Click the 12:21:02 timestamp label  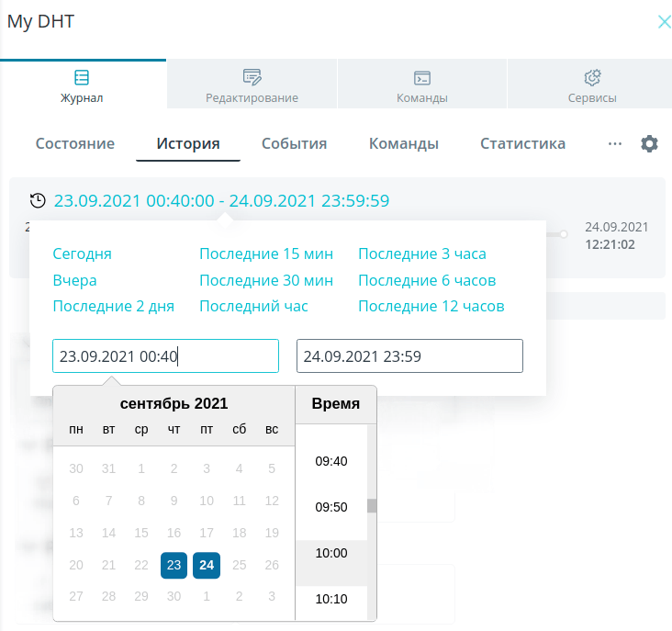610,244
